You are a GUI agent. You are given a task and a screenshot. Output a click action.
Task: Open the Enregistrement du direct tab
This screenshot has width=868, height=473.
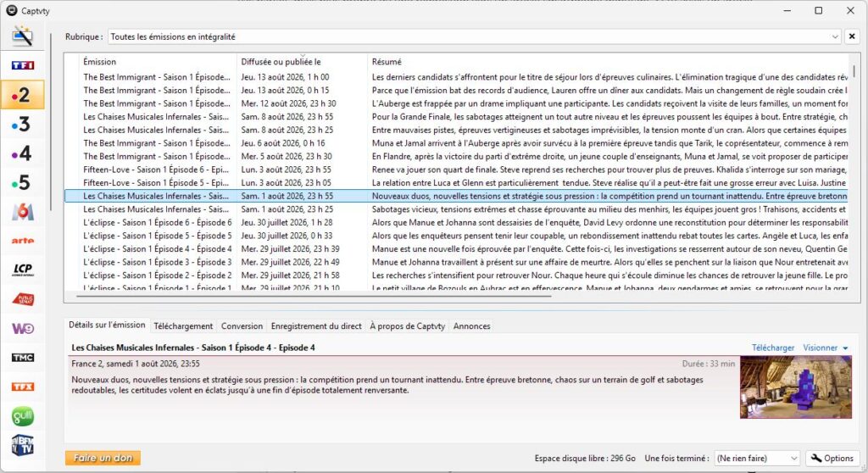(x=316, y=326)
